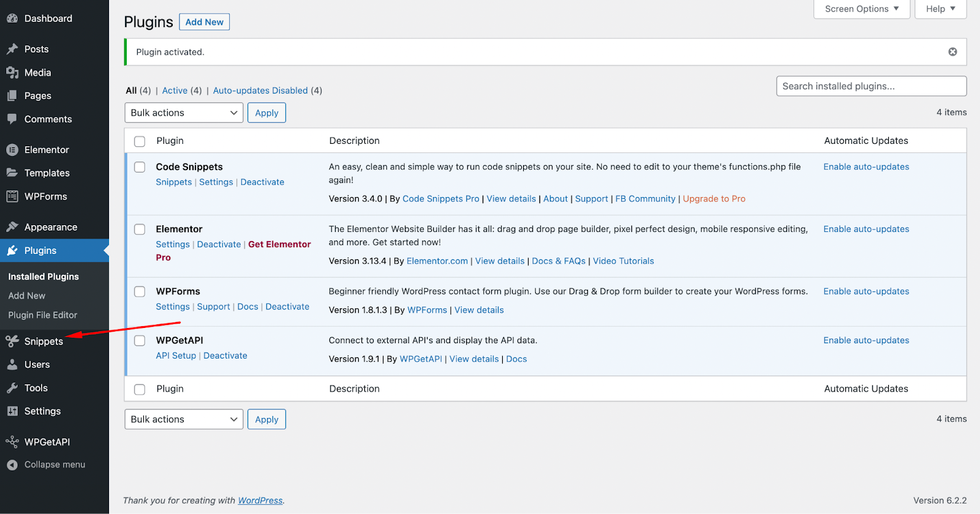
Task: Click the Add New button beside Plugins title
Action: tap(205, 22)
